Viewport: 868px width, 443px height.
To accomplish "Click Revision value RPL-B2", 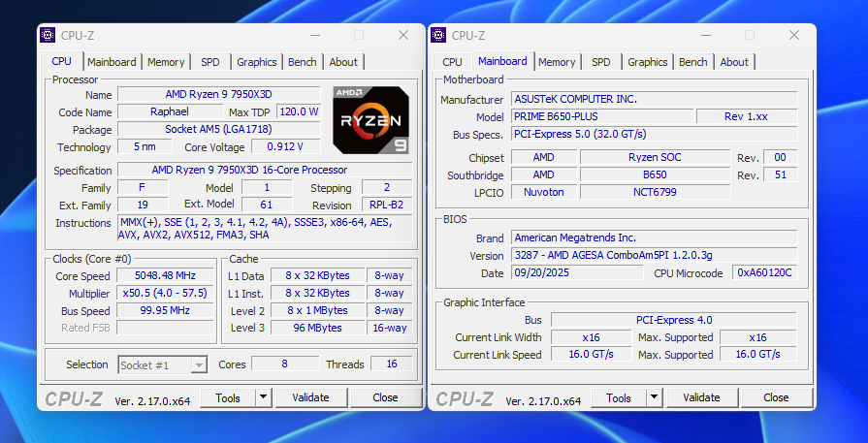I will (x=387, y=205).
